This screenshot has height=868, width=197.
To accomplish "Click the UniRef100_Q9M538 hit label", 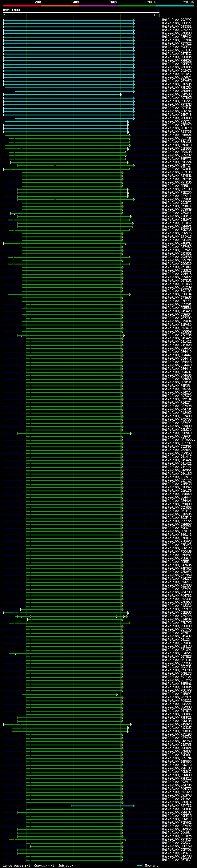I will pyautogui.click(x=176, y=94).
